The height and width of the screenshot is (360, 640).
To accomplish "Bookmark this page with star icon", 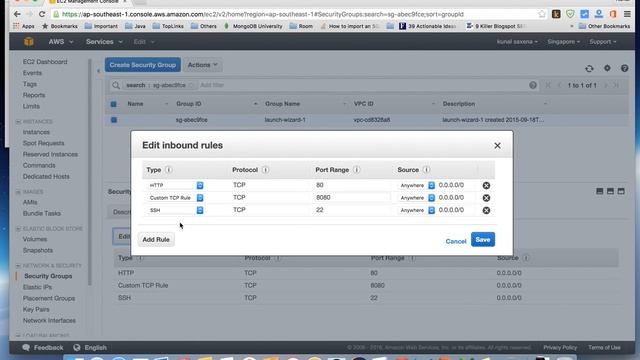I will click(x=542, y=14).
